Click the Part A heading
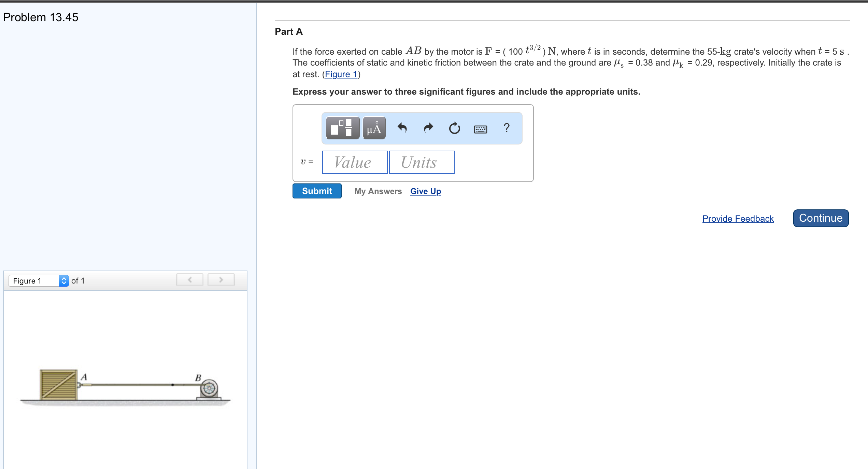This screenshot has width=868, height=469. point(289,32)
